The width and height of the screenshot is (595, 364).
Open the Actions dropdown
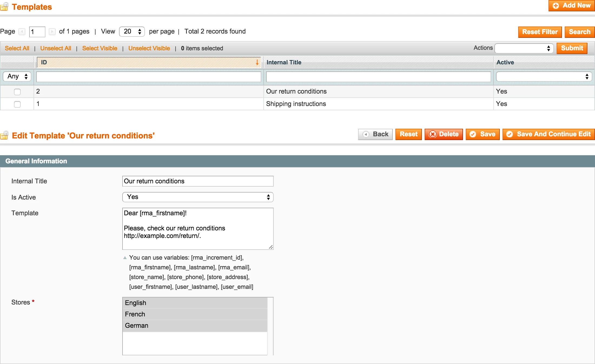coord(524,48)
